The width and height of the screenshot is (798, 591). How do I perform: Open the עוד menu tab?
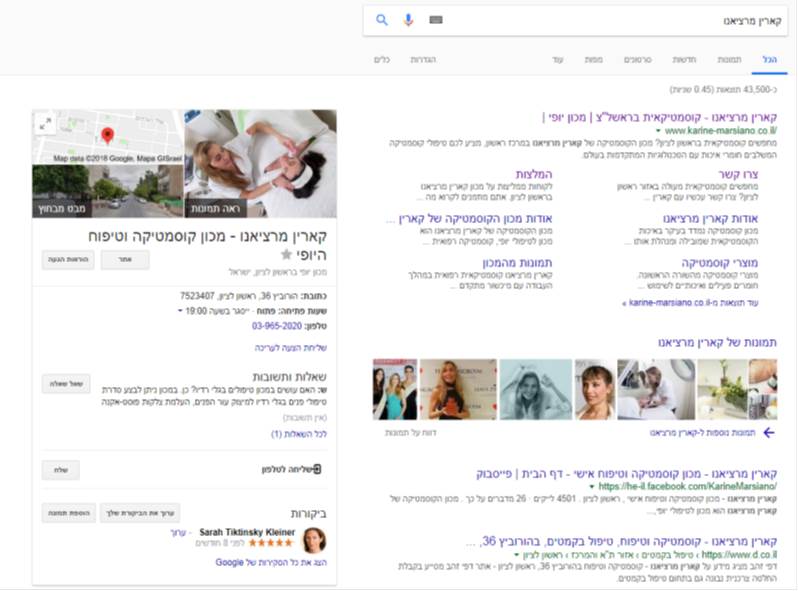558,60
